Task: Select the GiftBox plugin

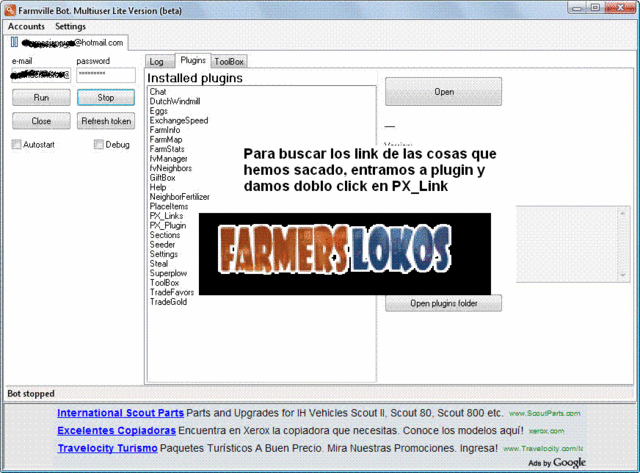Action: [162, 178]
